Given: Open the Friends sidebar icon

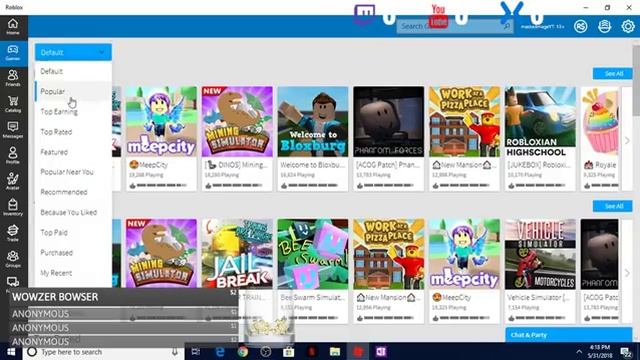Looking at the screenshot, I should 13,78.
